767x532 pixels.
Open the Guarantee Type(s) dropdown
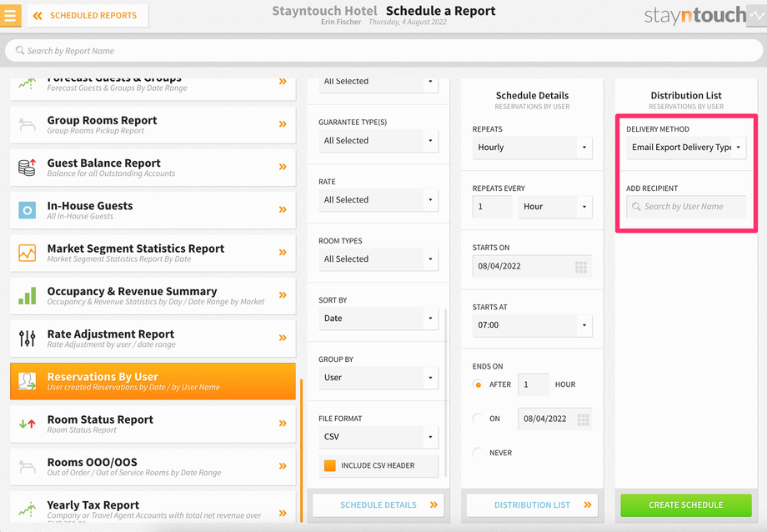378,141
